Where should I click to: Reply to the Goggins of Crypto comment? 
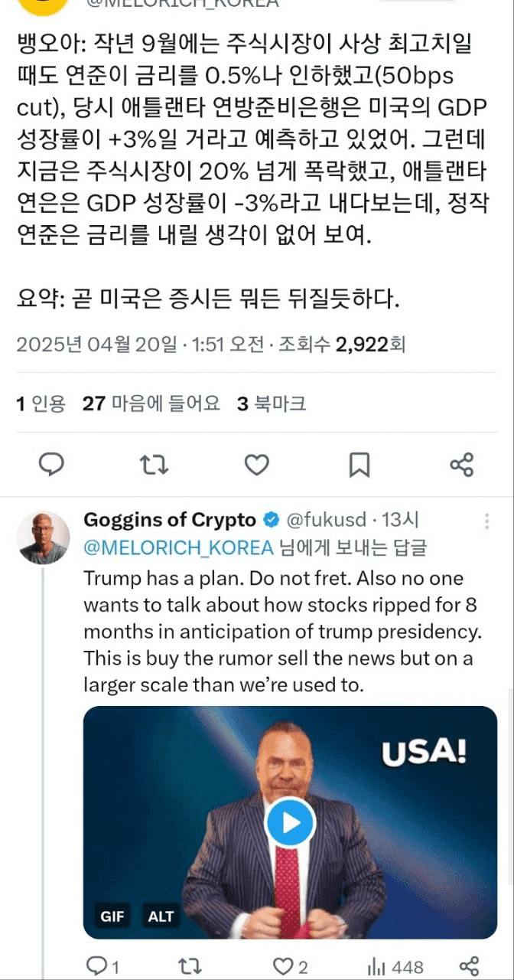pos(98,966)
